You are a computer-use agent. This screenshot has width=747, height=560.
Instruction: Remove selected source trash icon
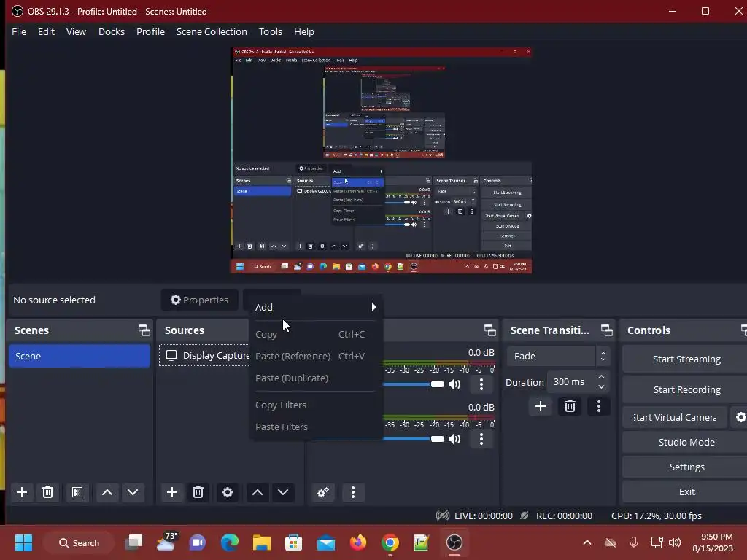[x=198, y=492]
